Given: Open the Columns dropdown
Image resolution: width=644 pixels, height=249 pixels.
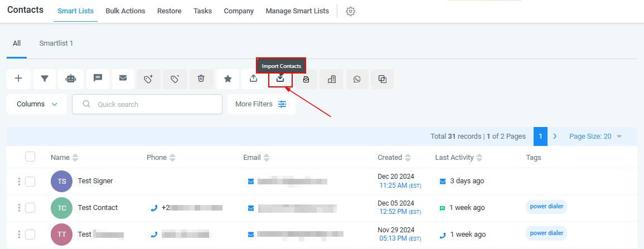Looking at the screenshot, I should [x=37, y=104].
